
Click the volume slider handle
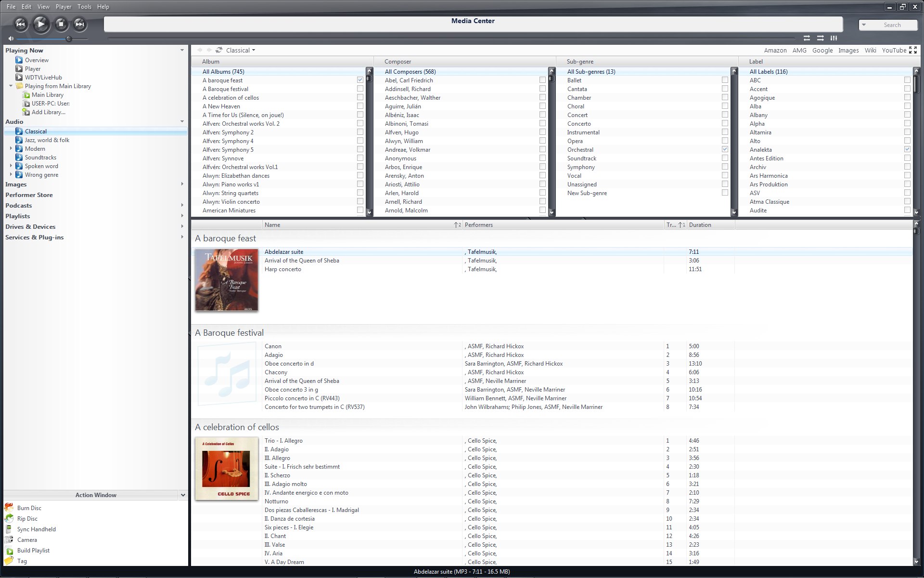click(x=69, y=39)
